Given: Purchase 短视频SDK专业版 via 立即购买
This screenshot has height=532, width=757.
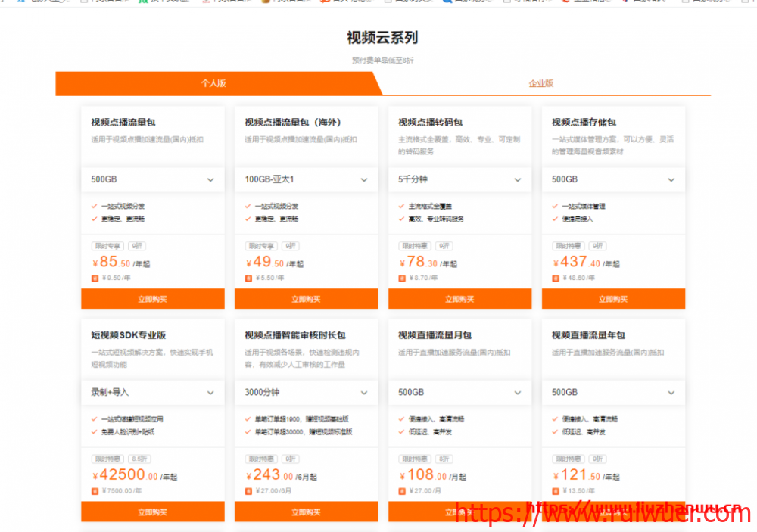Looking at the screenshot, I should click(152, 512).
